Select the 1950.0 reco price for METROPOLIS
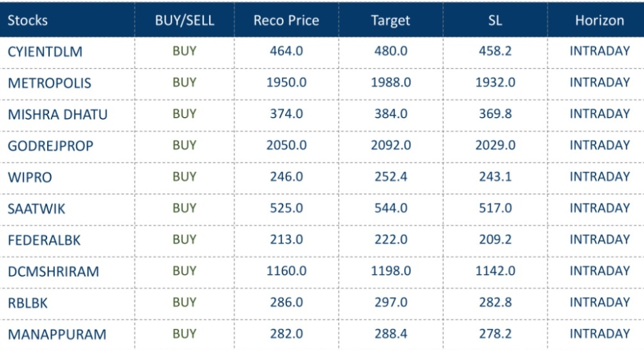This screenshot has width=644, height=350. (x=286, y=82)
